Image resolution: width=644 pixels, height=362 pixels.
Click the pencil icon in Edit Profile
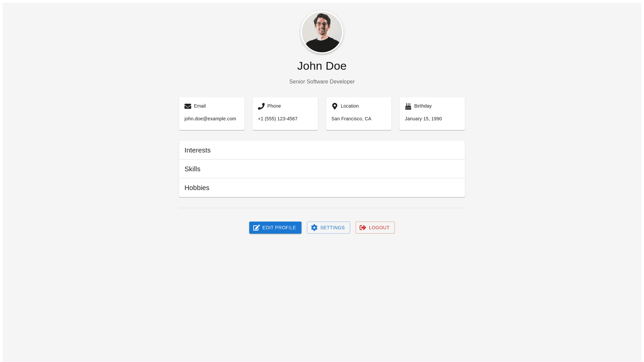coord(257,228)
